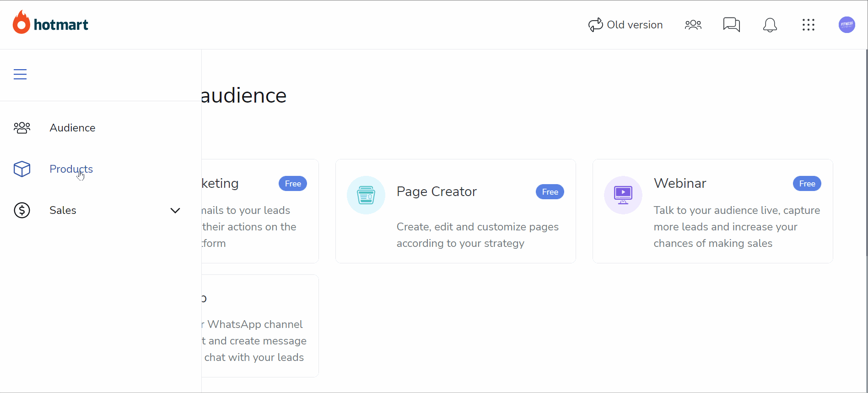Open the chat messages icon
This screenshot has width=868, height=393.
point(732,25)
